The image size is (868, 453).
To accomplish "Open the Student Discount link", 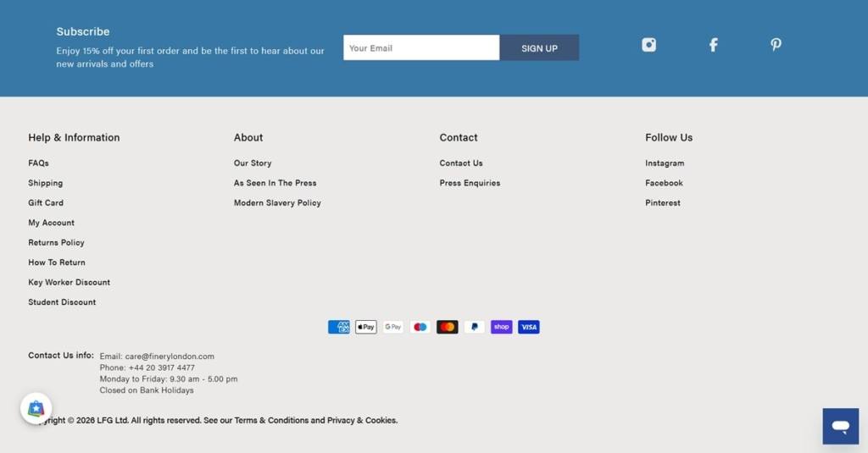I will (x=62, y=302).
